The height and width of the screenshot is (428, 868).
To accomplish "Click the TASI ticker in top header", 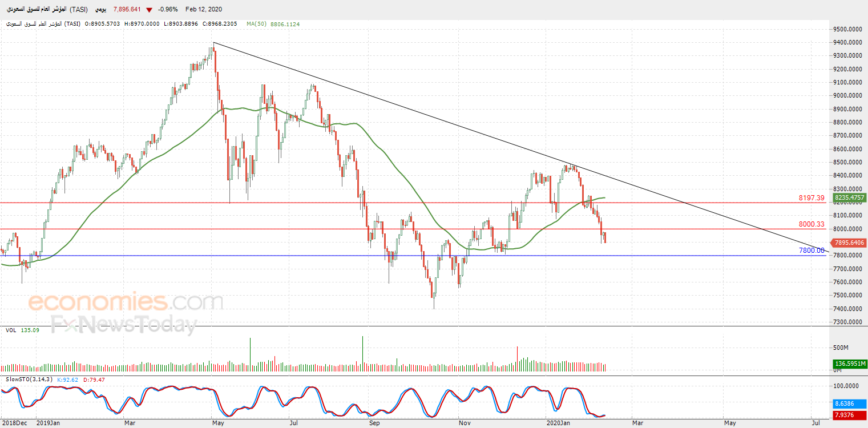I will [79, 10].
